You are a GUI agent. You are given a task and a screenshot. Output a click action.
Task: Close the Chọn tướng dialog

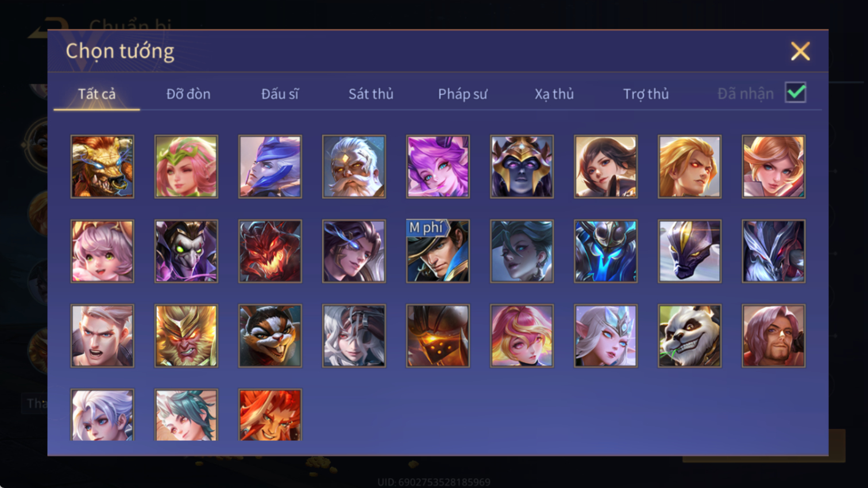tap(800, 51)
